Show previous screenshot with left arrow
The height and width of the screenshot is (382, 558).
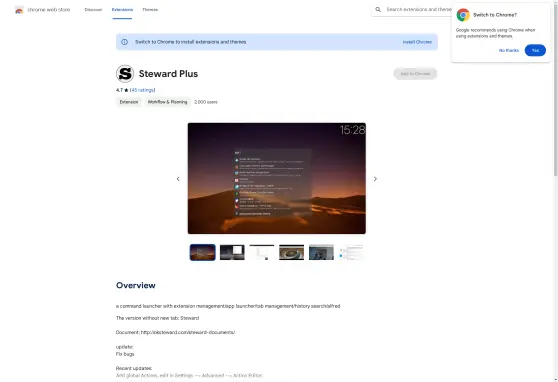point(178,179)
